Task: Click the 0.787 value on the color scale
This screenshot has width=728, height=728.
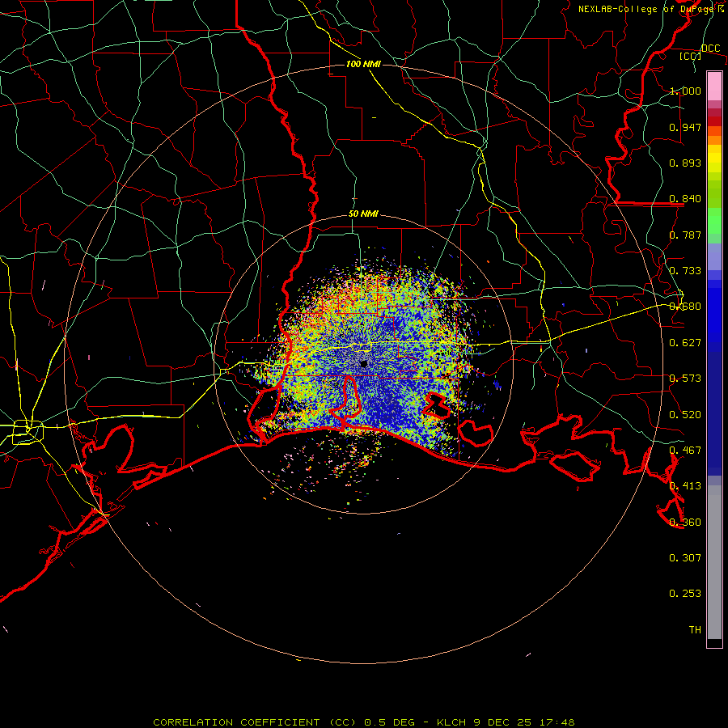Action: click(x=685, y=235)
